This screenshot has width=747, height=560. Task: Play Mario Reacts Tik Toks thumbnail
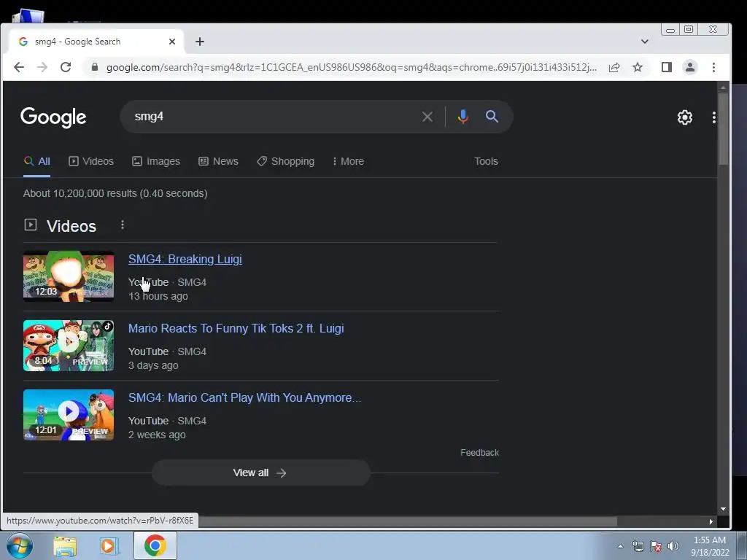point(69,345)
